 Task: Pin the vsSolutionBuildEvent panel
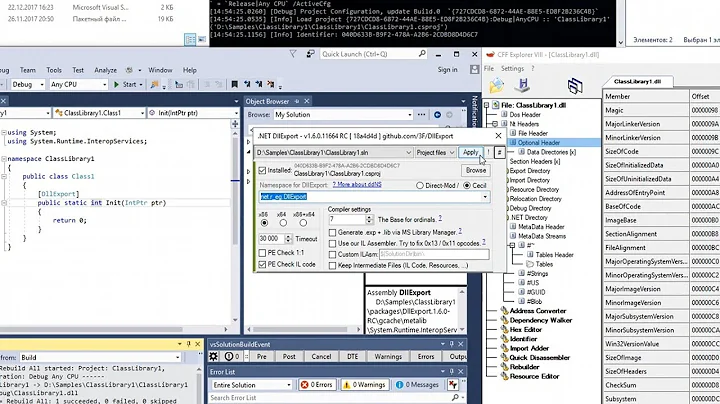tap(451, 344)
